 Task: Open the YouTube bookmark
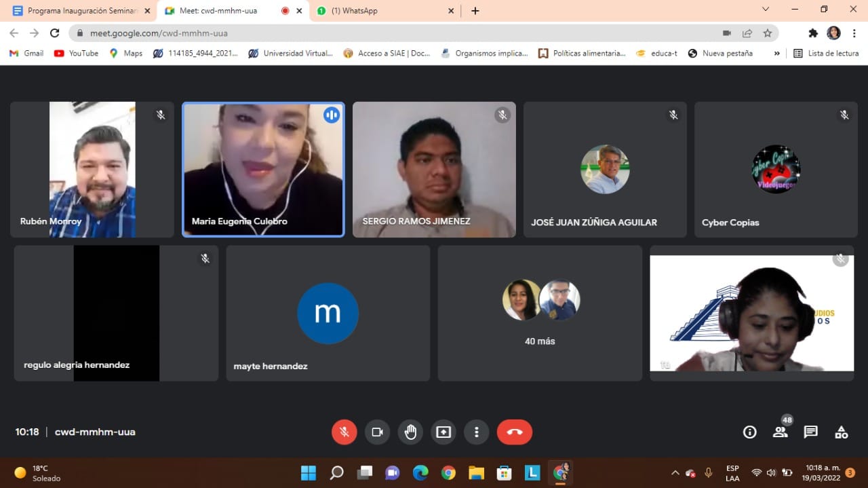(76, 53)
